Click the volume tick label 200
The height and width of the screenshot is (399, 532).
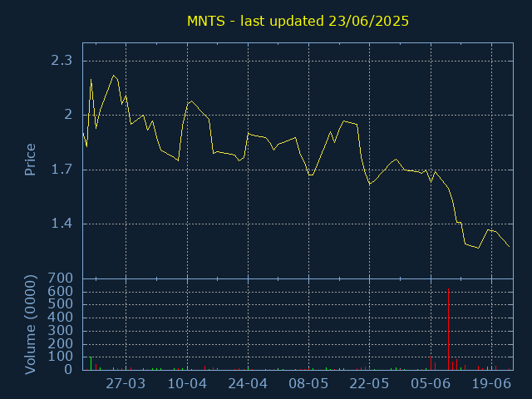(x=61, y=343)
